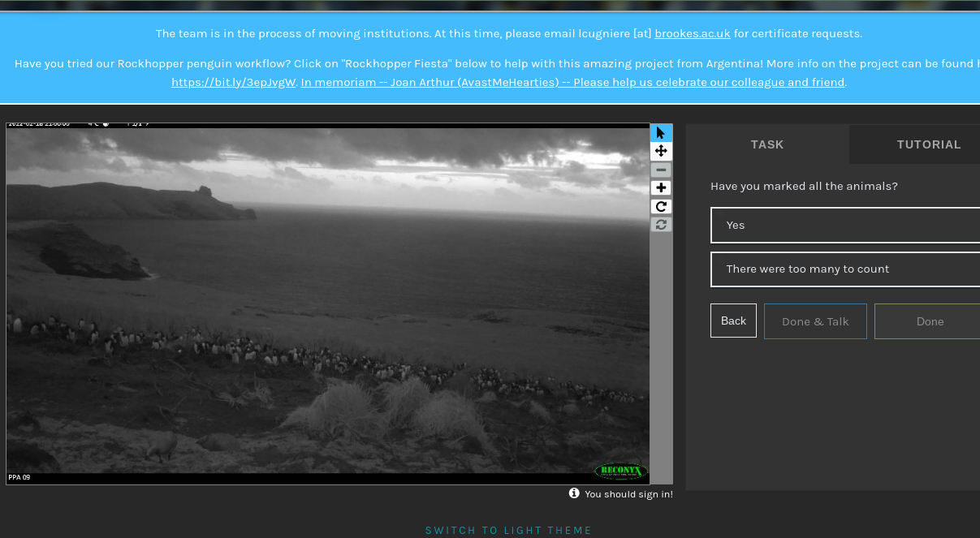Click the "You should sign in!" notice
980x538 pixels.
[x=628, y=494]
